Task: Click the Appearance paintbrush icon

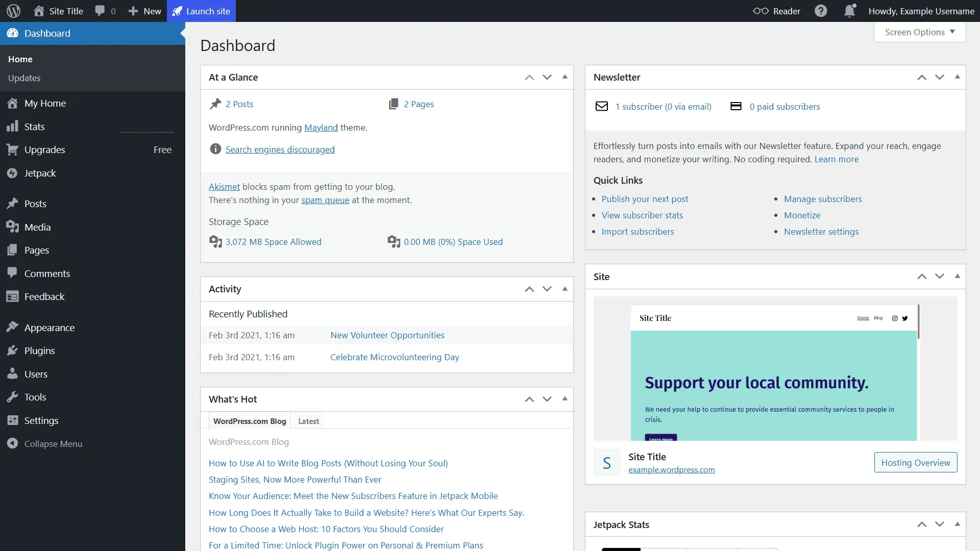Action: (x=13, y=327)
